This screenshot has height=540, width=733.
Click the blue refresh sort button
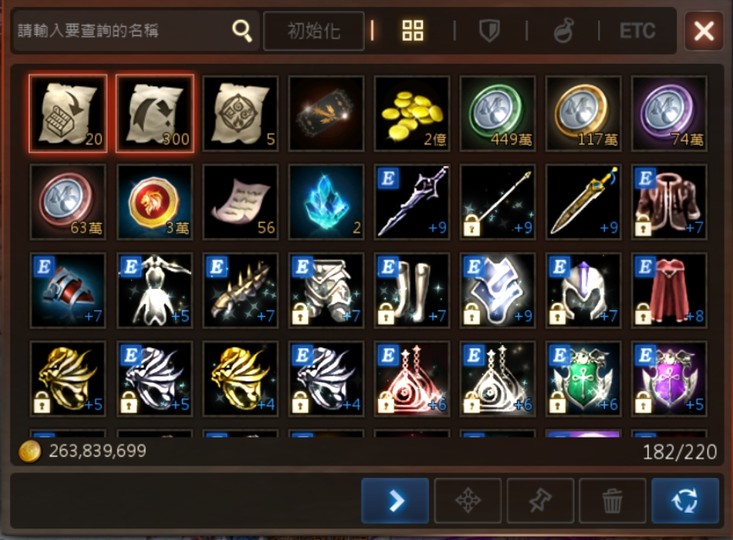pyautogui.click(x=685, y=501)
